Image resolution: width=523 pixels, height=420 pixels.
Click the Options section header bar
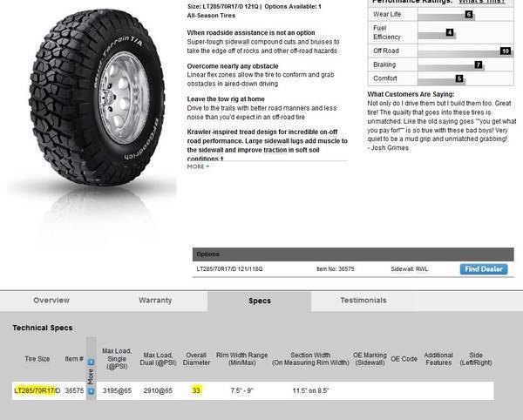pyautogui.click(x=353, y=254)
